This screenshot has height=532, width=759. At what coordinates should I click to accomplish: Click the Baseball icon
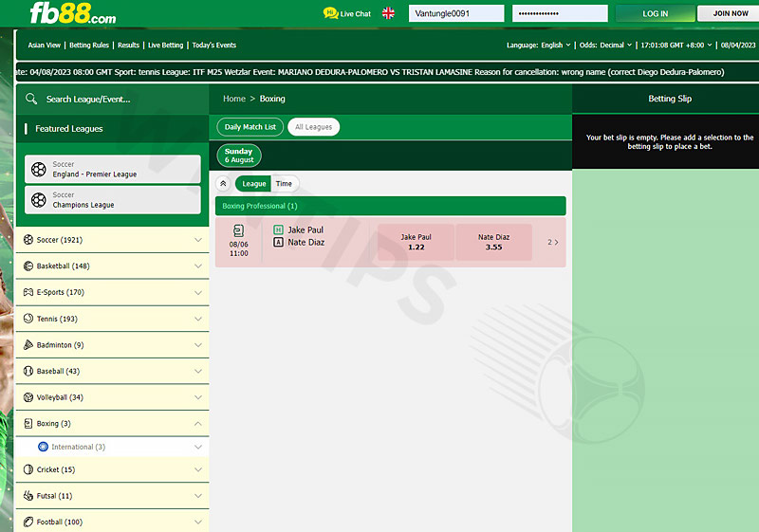(x=28, y=371)
